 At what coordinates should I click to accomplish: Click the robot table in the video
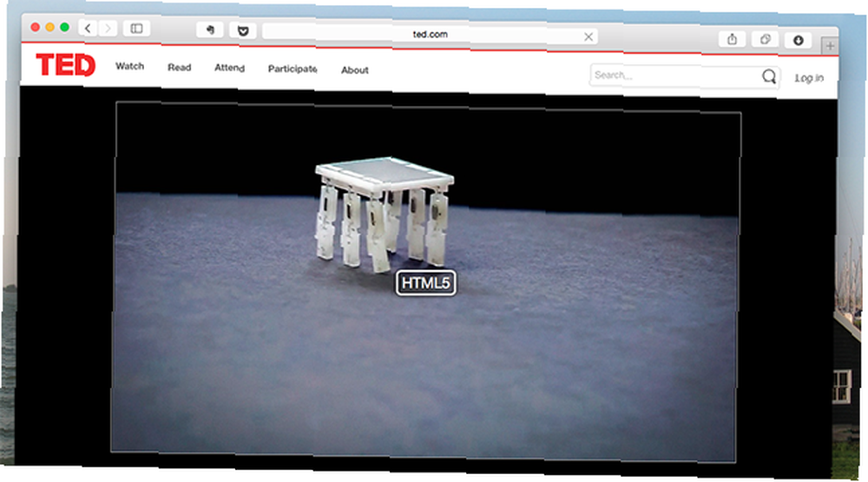point(385,215)
